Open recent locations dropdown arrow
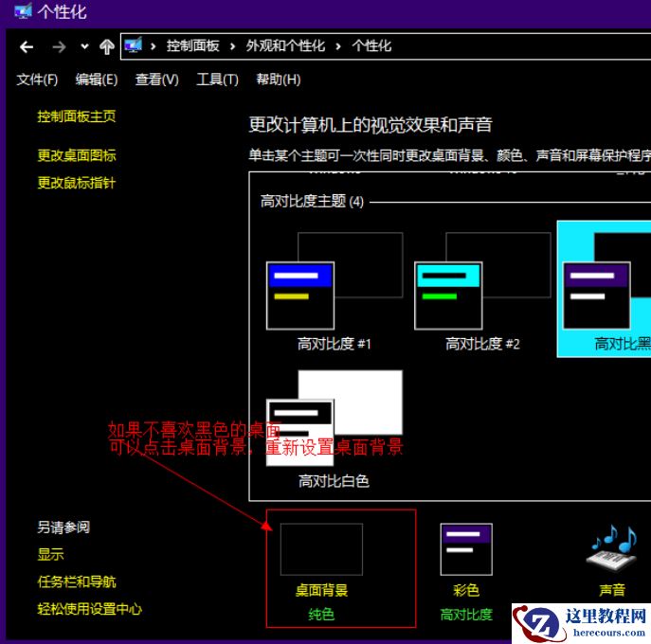651x644 pixels. [84, 46]
